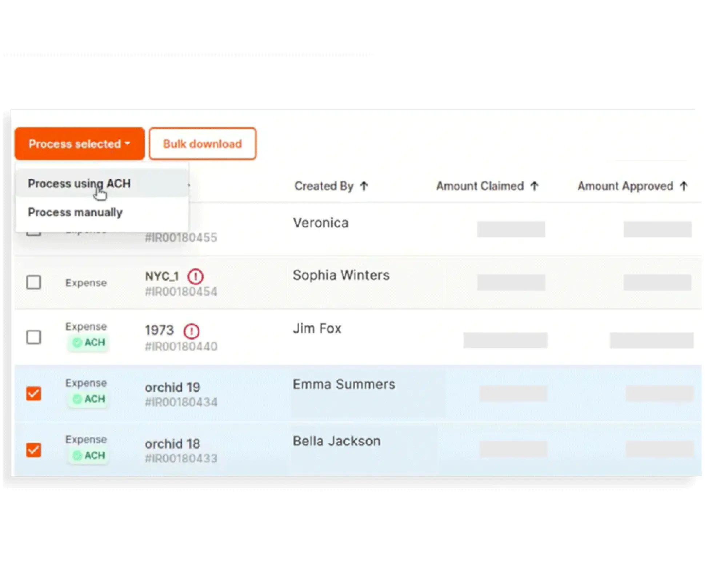Click the ACH badge on orchid 19 row

[88, 399]
